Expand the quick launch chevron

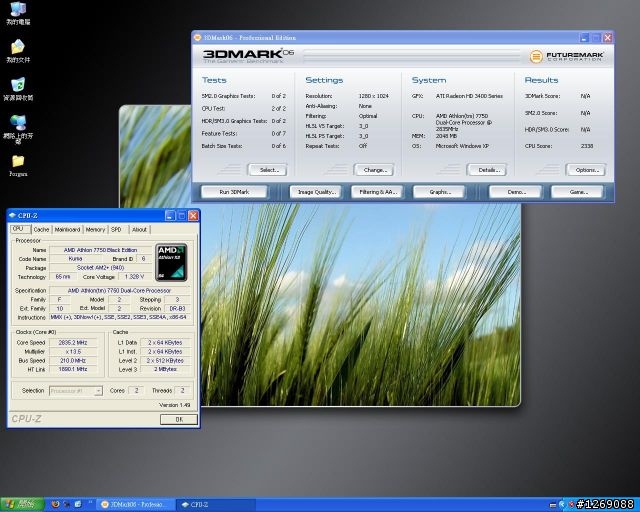click(x=90, y=503)
